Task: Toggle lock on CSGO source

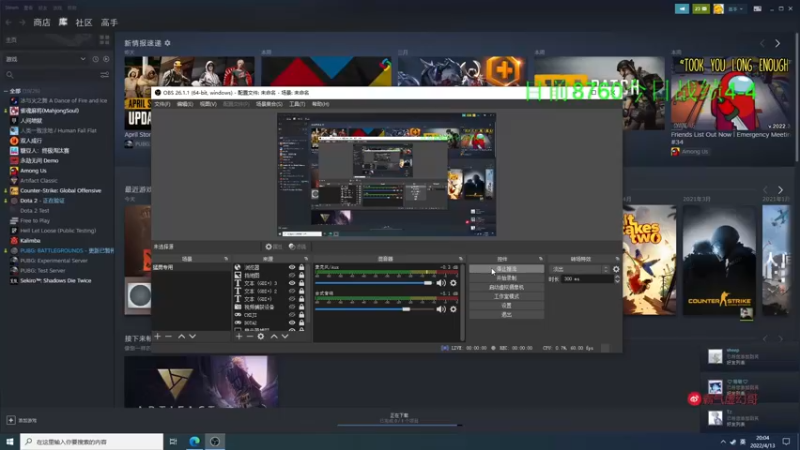Action: (x=302, y=315)
